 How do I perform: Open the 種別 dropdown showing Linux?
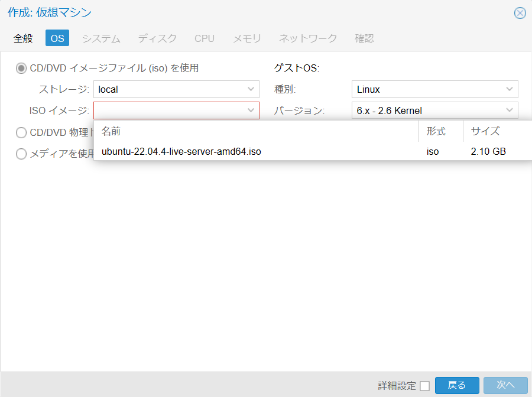click(x=434, y=89)
